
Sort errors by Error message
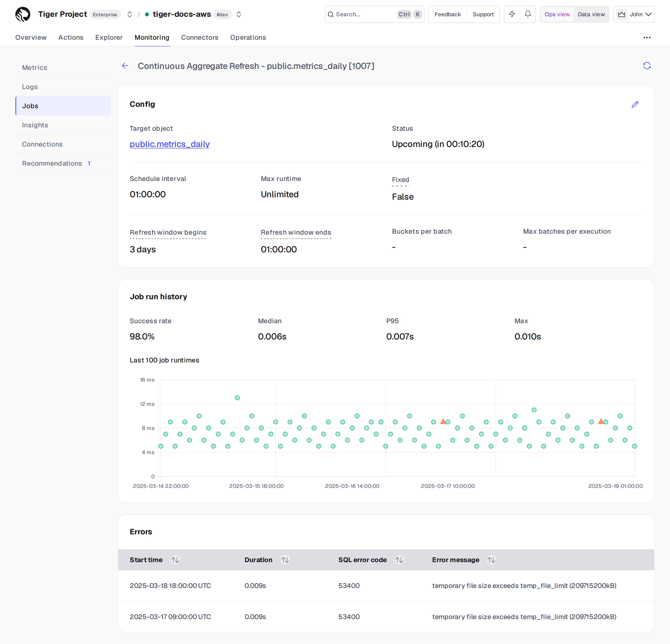click(x=491, y=560)
